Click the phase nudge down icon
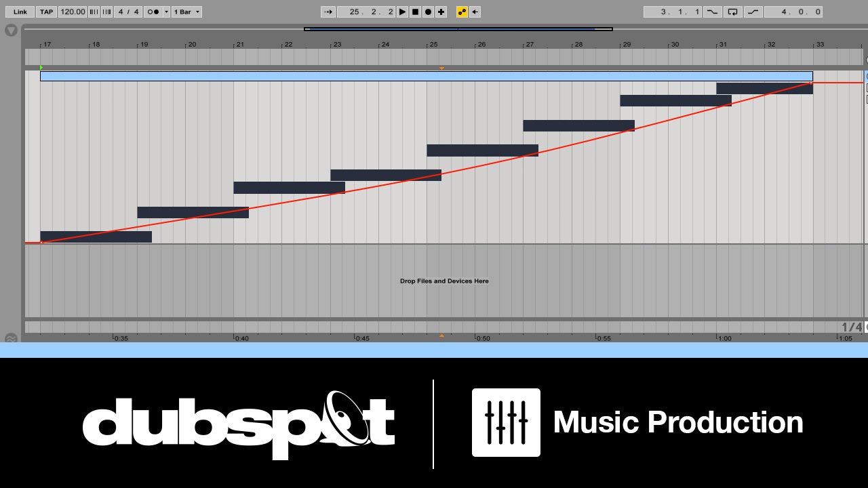The width and height of the screenshot is (868, 488). [94, 12]
